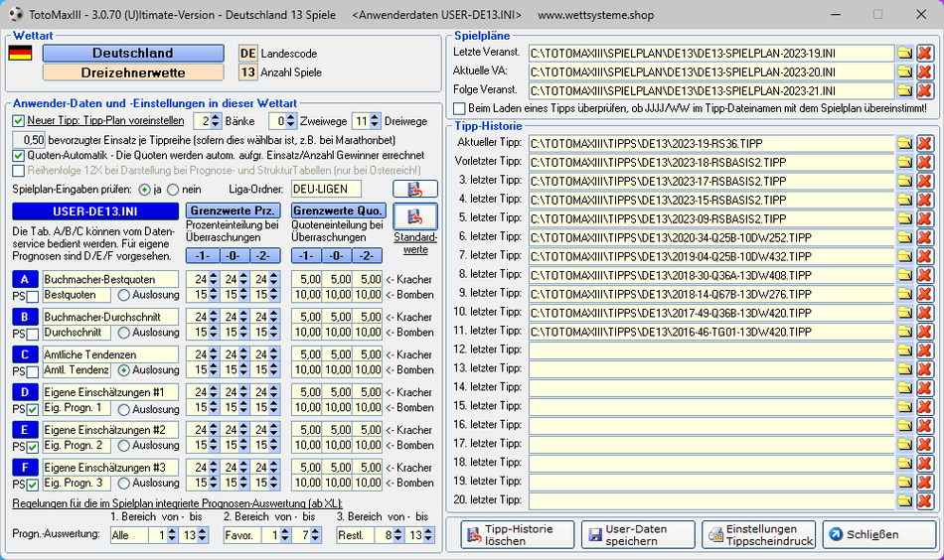
Task: Browse for the Folge Veranst. Spielplan file
Action: [904, 90]
